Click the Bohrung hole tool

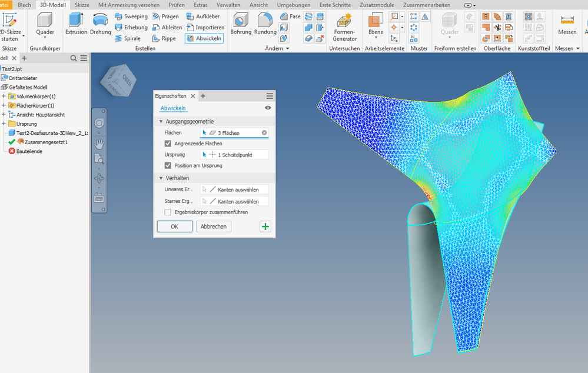241,24
